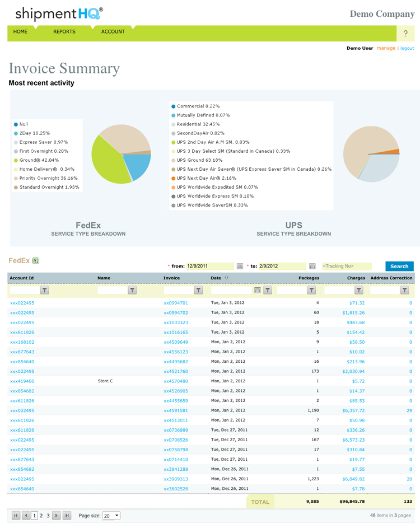The image size is (420, 524).
Task: Open the calendar picker for the from date
Action: 240,266
